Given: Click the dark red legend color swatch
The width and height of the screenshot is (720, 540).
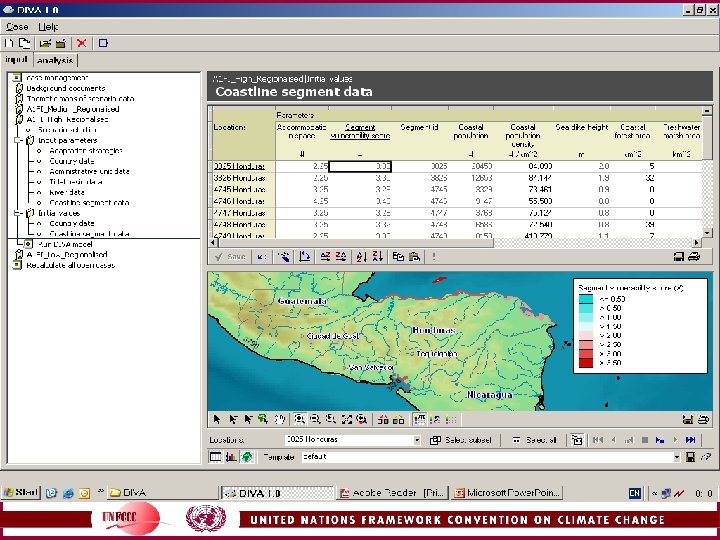Looking at the screenshot, I should click(586, 363).
